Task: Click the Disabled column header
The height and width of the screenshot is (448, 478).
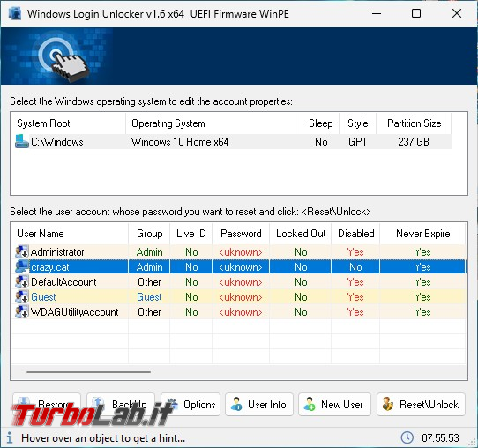Action: [355, 234]
